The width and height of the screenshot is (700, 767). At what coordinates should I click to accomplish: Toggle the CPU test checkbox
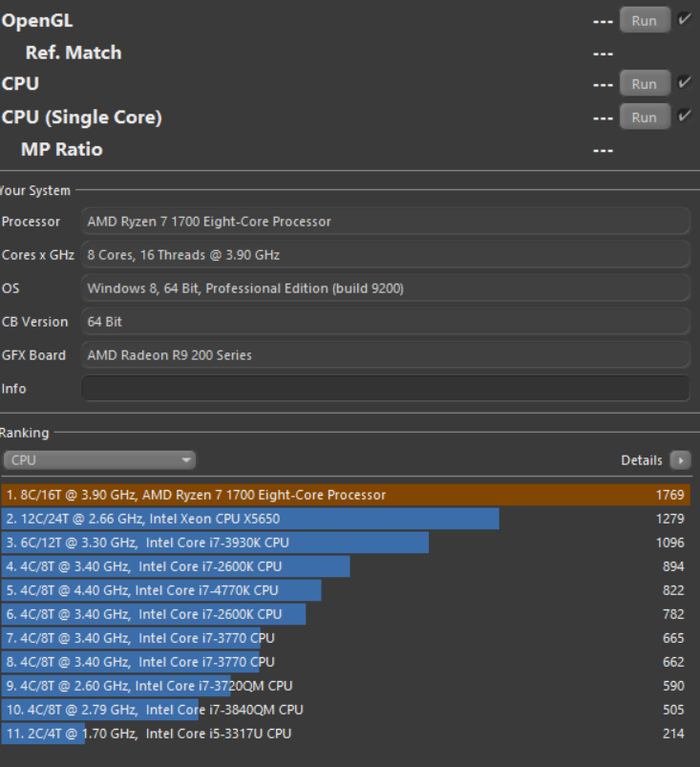[x=685, y=82]
